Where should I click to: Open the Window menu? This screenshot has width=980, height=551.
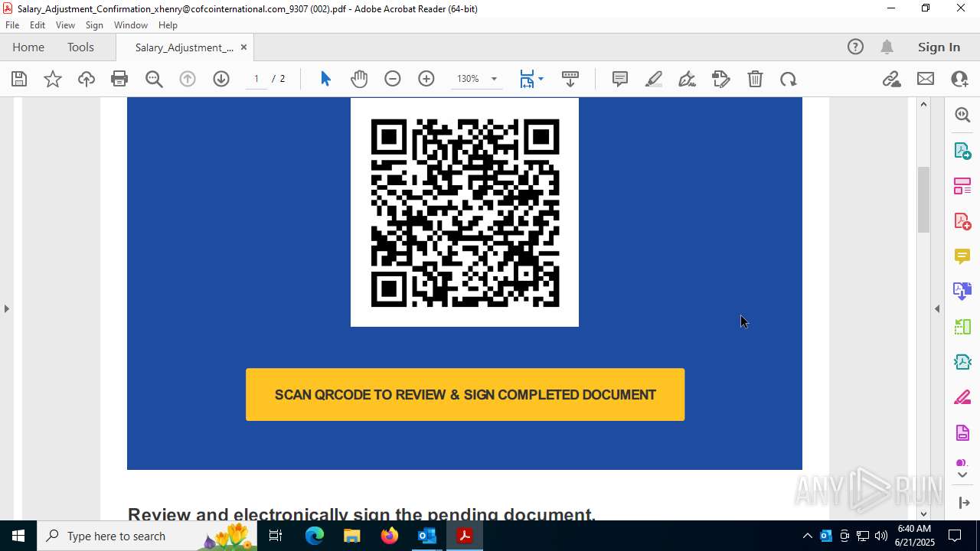pyautogui.click(x=131, y=25)
